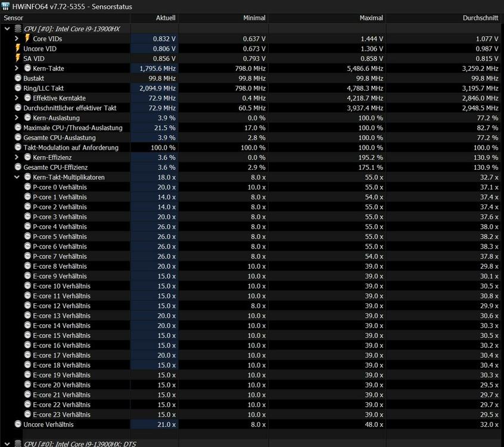Image resolution: width=504 pixels, height=447 pixels.
Task: Expand the Core VIDs group
Action: click(17, 39)
